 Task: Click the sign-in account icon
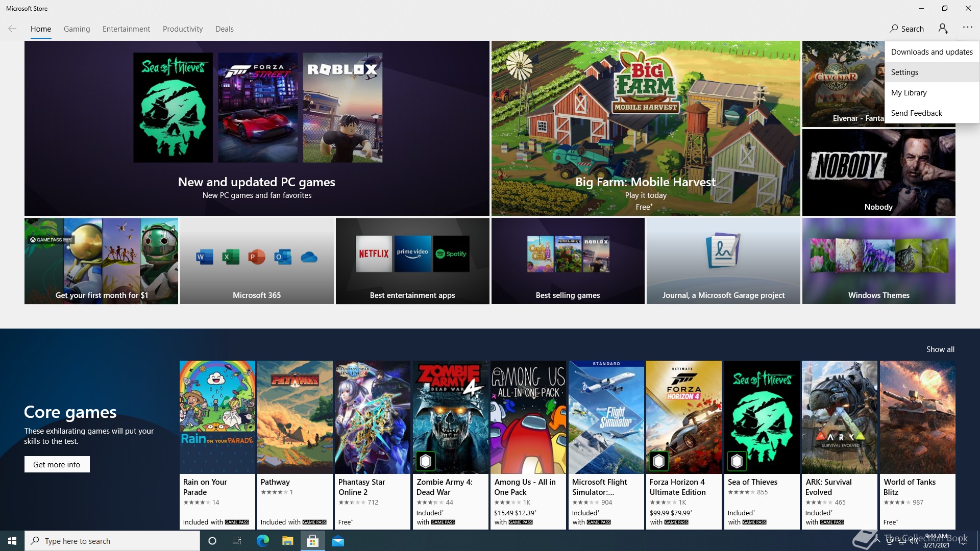pyautogui.click(x=943, y=29)
